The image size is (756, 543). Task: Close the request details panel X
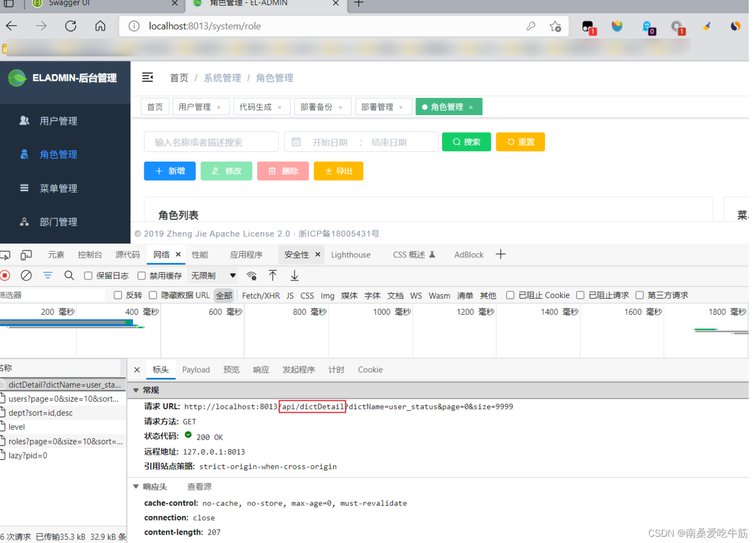coord(137,369)
